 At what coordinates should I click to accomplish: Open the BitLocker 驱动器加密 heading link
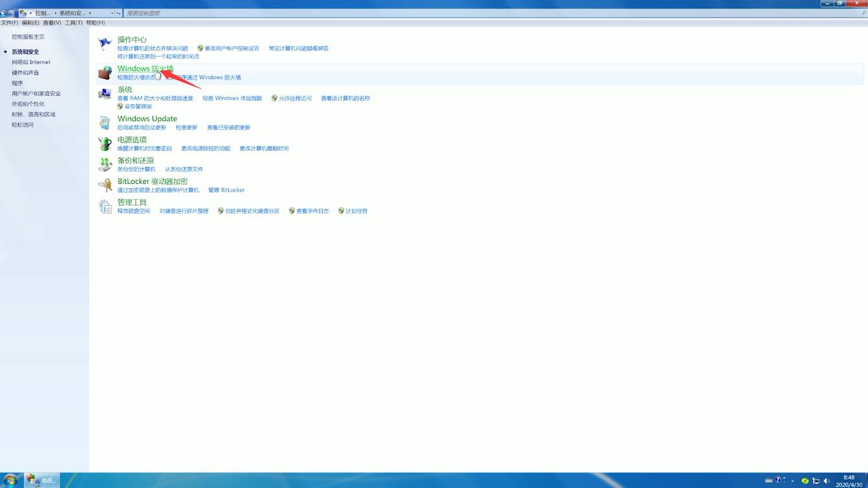coord(153,181)
